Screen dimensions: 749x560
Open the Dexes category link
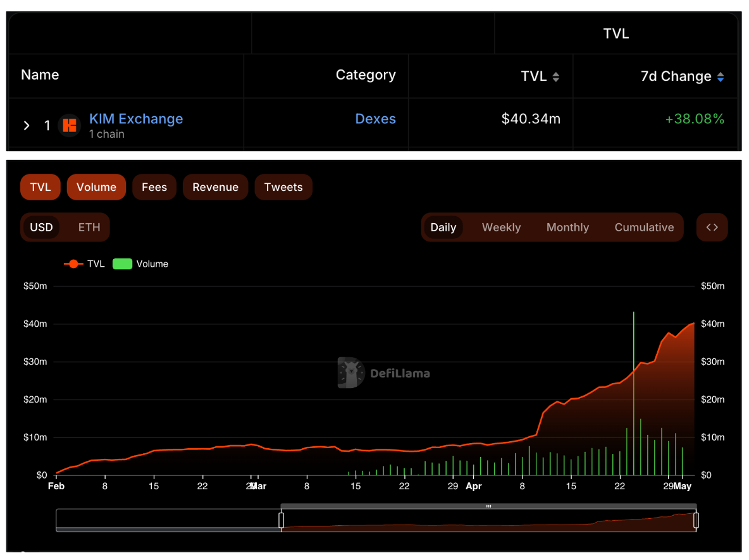(x=376, y=118)
